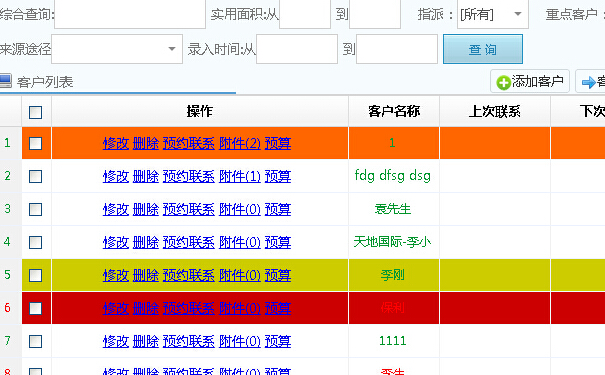This screenshot has width=605, height=375.
Task: Open 附件(2) link in the orange row
Action: (x=240, y=144)
